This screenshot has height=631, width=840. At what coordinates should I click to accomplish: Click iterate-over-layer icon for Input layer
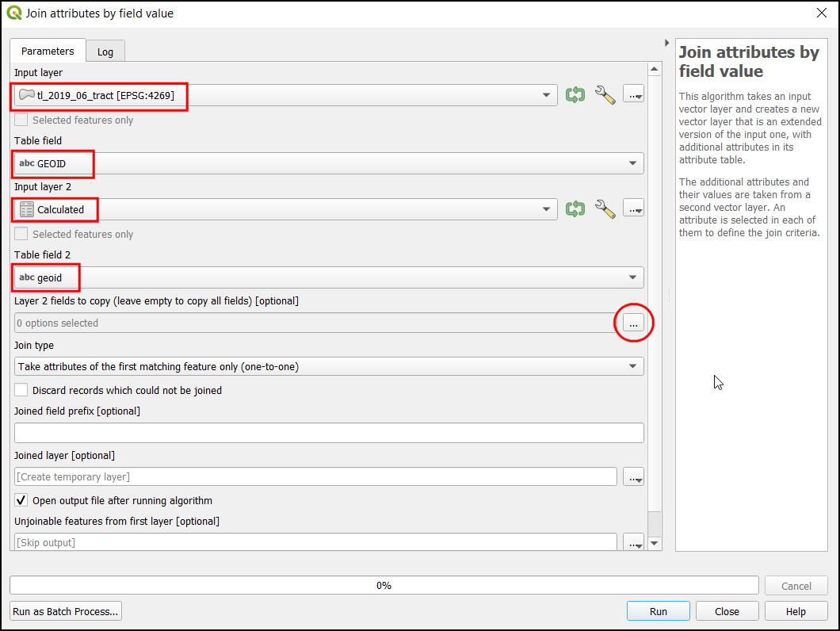coord(575,96)
